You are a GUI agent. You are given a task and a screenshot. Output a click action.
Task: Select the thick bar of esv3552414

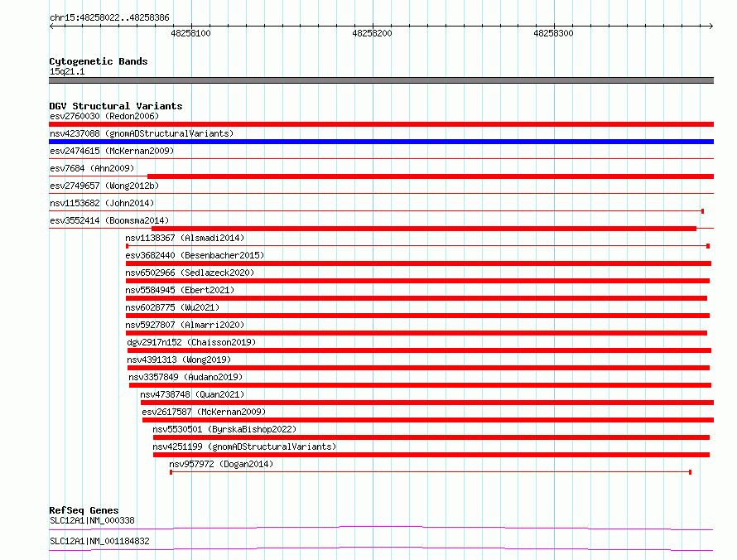(x=424, y=229)
